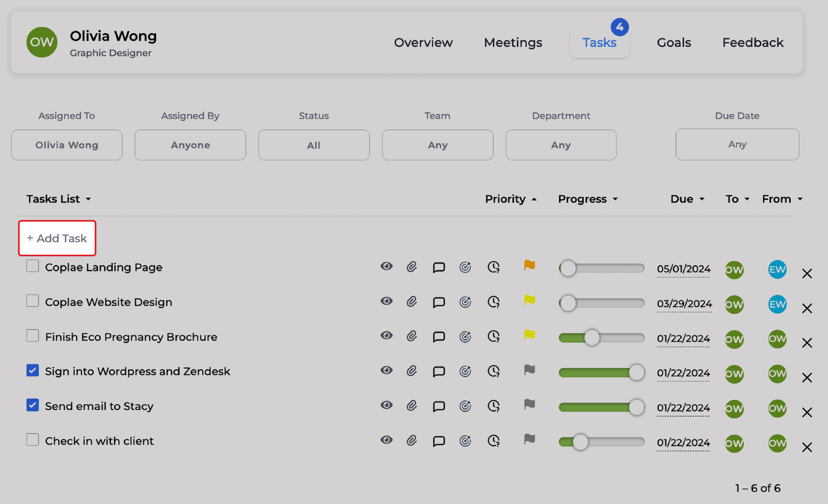Click goal target icon for Finish Eco Pregnancy Brochure
This screenshot has width=828, height=504.
465,337
